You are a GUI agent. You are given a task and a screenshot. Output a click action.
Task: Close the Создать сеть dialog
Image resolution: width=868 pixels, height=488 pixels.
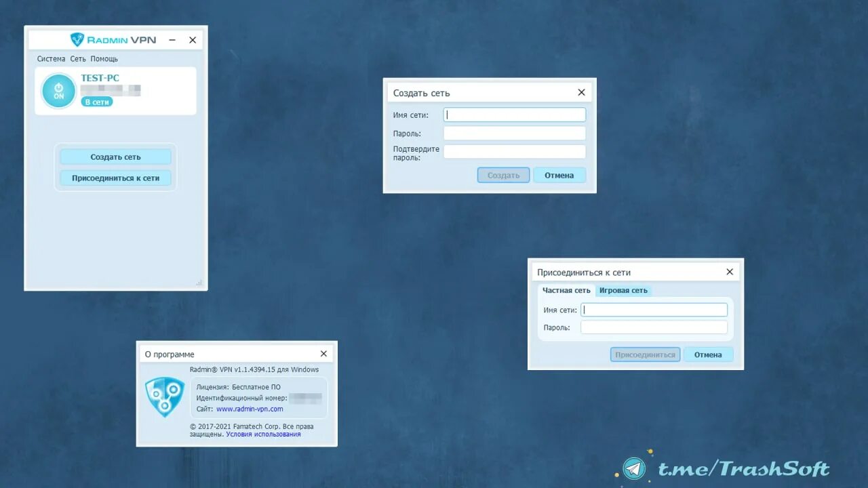[x=581, y=93]
